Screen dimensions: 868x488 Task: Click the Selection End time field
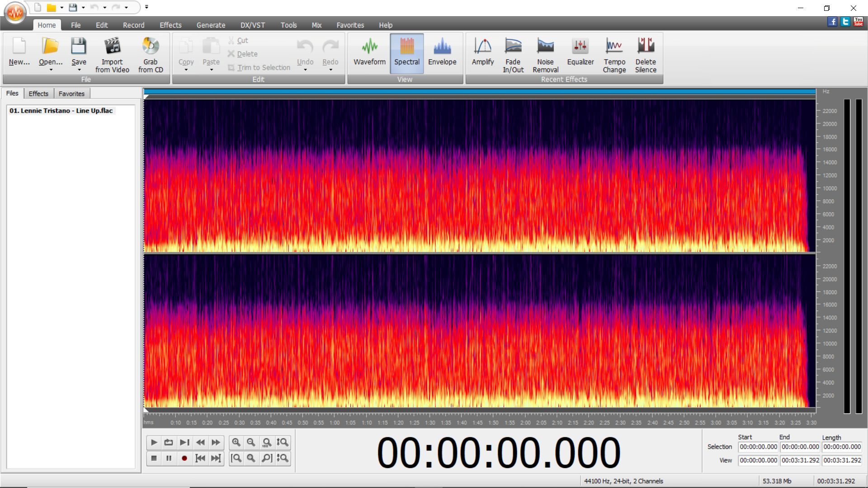(800, 447)
